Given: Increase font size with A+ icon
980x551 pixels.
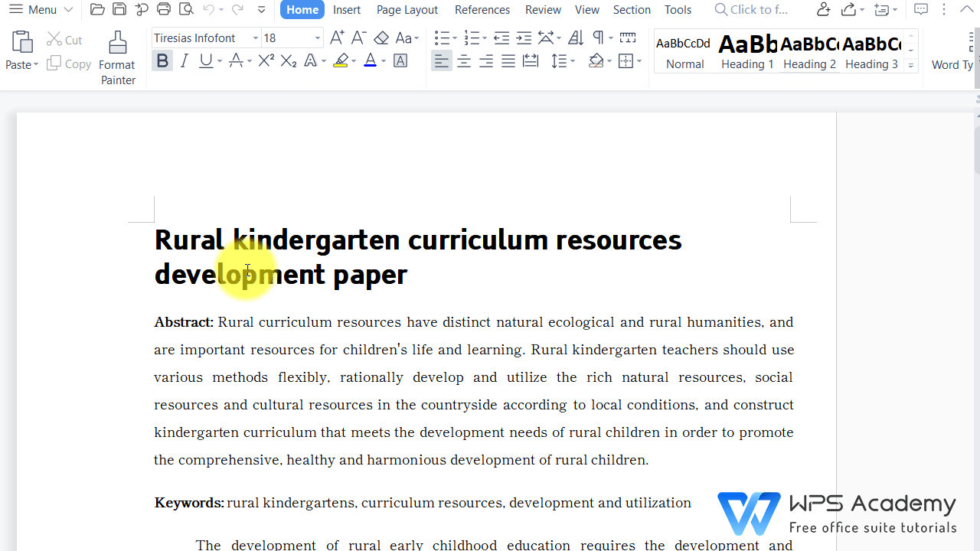Looking at the screenshot, I should tap(336, 37).
